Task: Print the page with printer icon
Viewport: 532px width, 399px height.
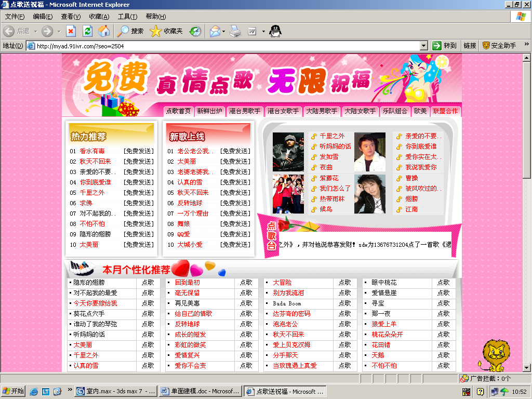Action: click(235, 31)
